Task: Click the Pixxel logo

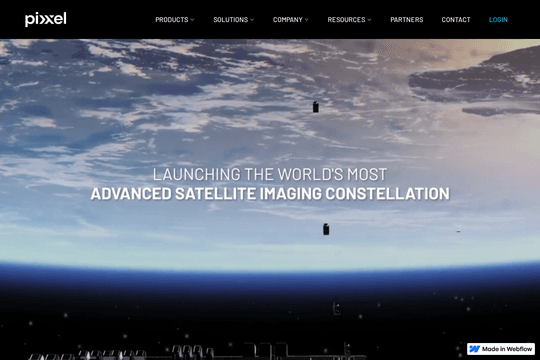Action: point(45,19)
